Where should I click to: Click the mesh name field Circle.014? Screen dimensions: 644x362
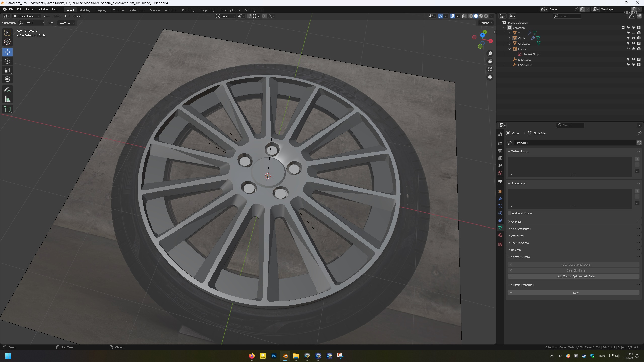(574, 143)
